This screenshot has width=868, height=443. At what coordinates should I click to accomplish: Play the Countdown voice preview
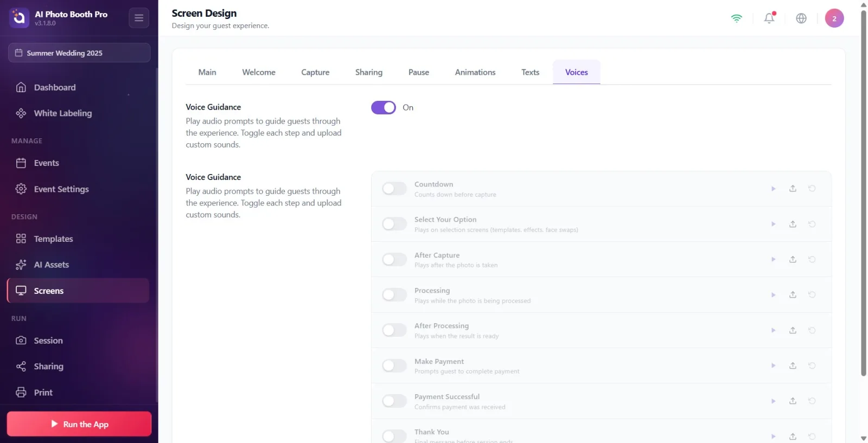(774, 189)
